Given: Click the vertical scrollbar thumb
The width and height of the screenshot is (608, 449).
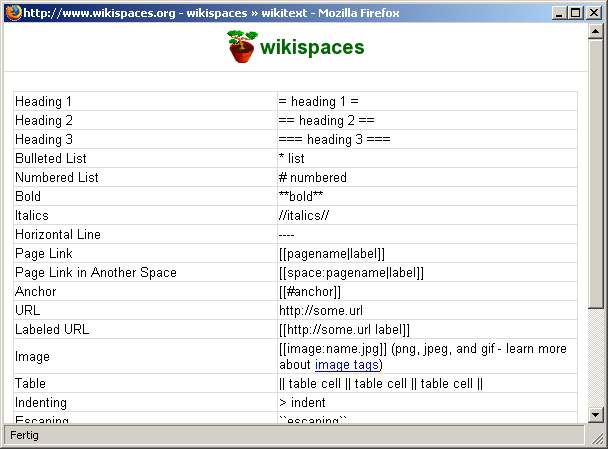Looking at the screenshot, I should pos(595,173).
